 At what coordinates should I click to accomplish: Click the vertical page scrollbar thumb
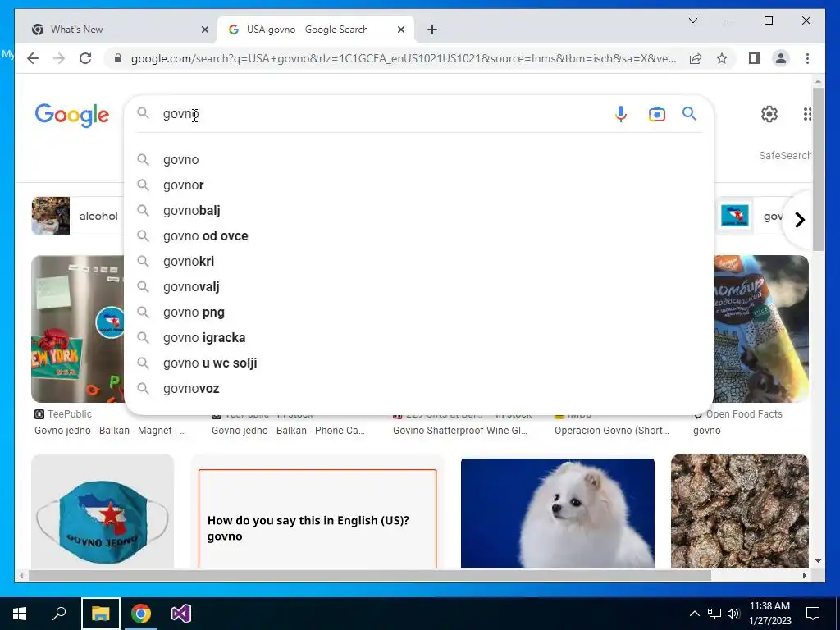818,169
